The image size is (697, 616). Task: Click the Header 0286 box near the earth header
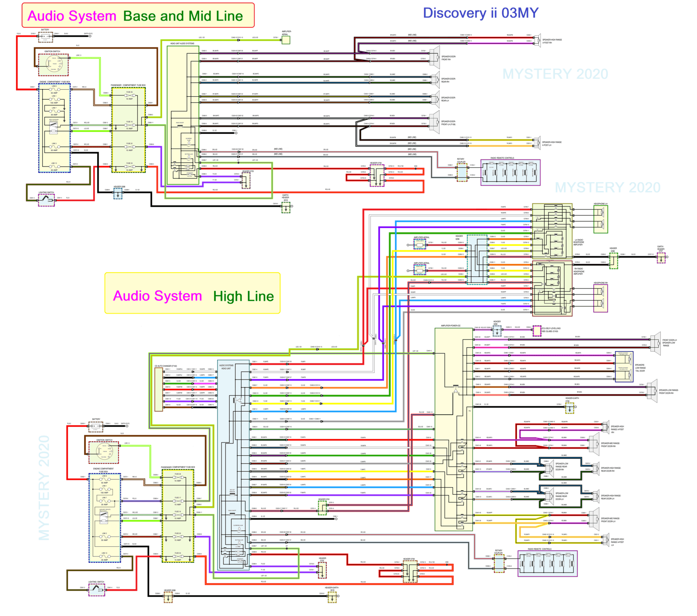(613, 261)
